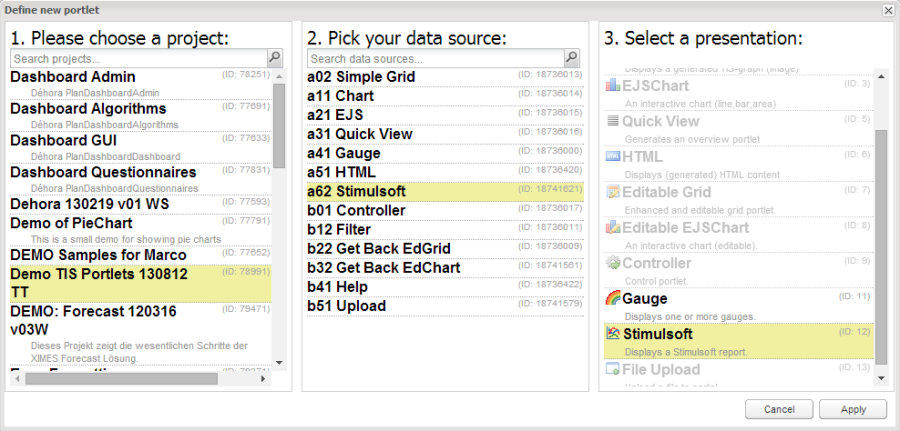Viewport: 900px width, 431px height.
Task: Click 'Displays a Stimulsoft report.' description
Action: tap(686, 352)
